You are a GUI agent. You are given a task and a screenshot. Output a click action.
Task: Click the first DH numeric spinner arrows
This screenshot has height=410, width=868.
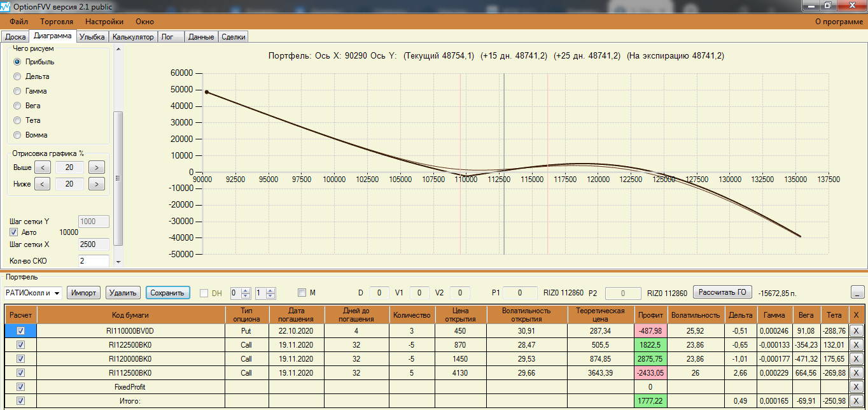click(247, 293)
